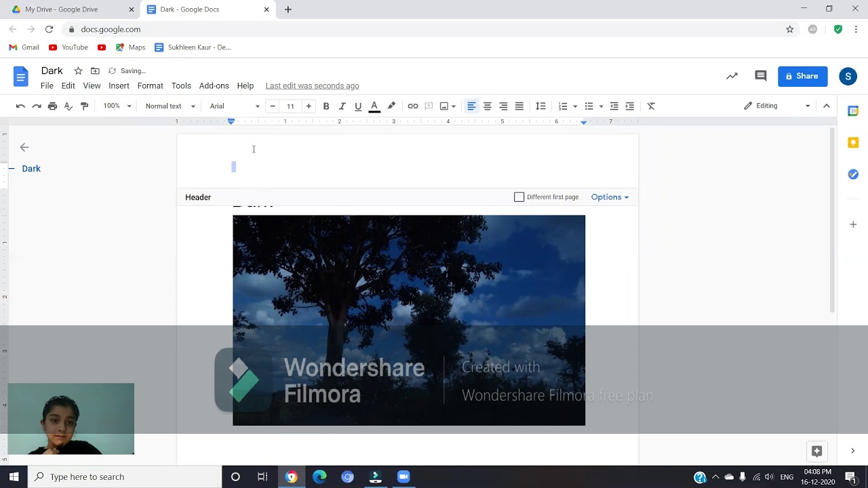This screenshot has height=488, width=868.
Task: Click the Numbered list icon
Action: click(563, 106)
